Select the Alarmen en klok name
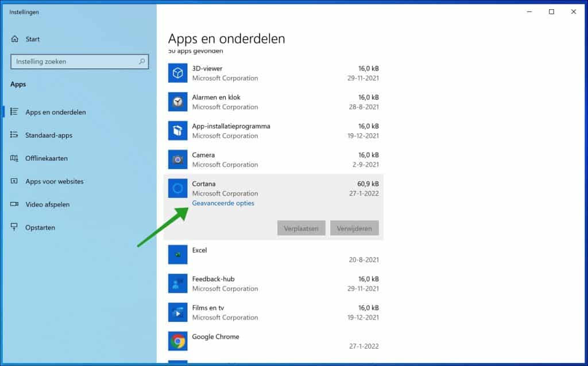Viewport: 588px width, 366px height. [216, 98]
